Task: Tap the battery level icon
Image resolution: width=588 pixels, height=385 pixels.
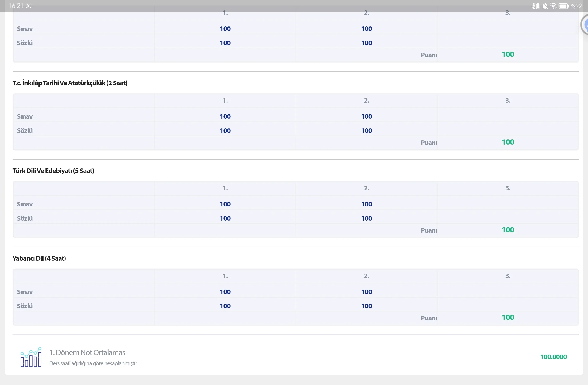Action: click(564, 6)
